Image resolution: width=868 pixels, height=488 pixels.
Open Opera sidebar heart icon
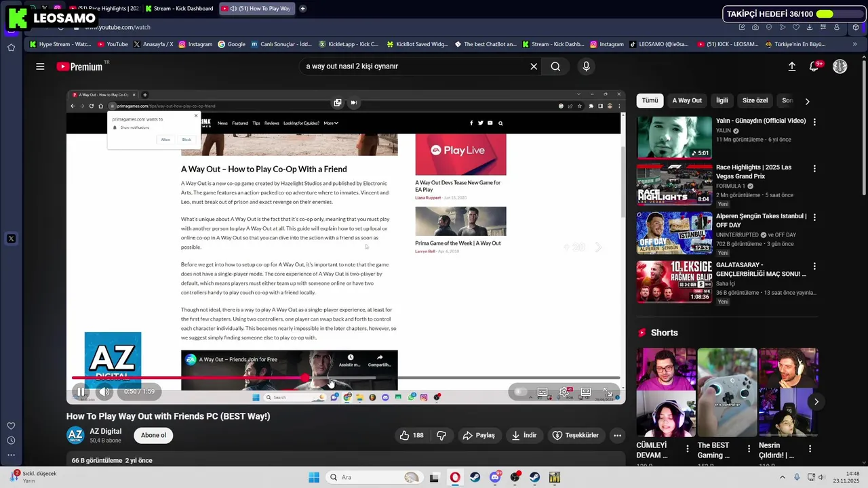tap(11, 426)
